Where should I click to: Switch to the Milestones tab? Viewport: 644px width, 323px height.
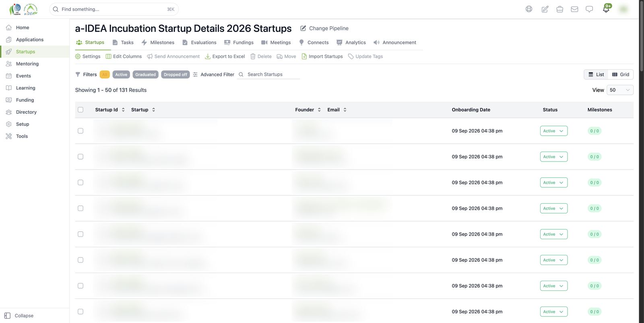coord(158,42)
